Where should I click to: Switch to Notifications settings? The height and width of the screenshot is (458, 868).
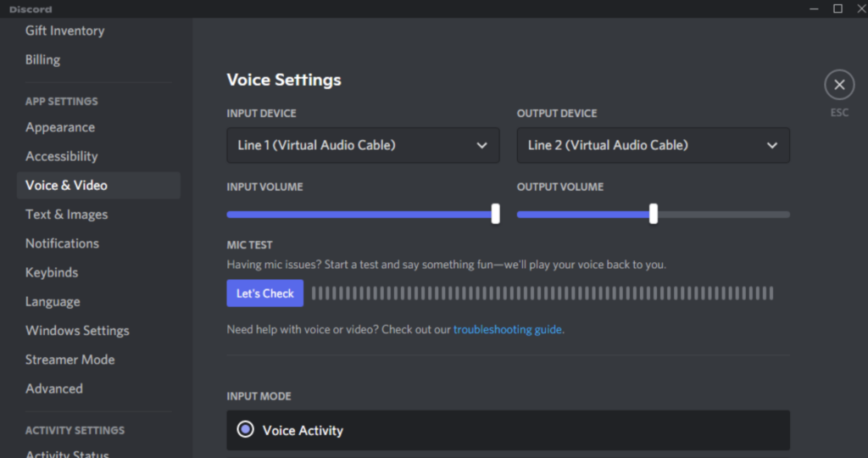(x=62, y=243)
